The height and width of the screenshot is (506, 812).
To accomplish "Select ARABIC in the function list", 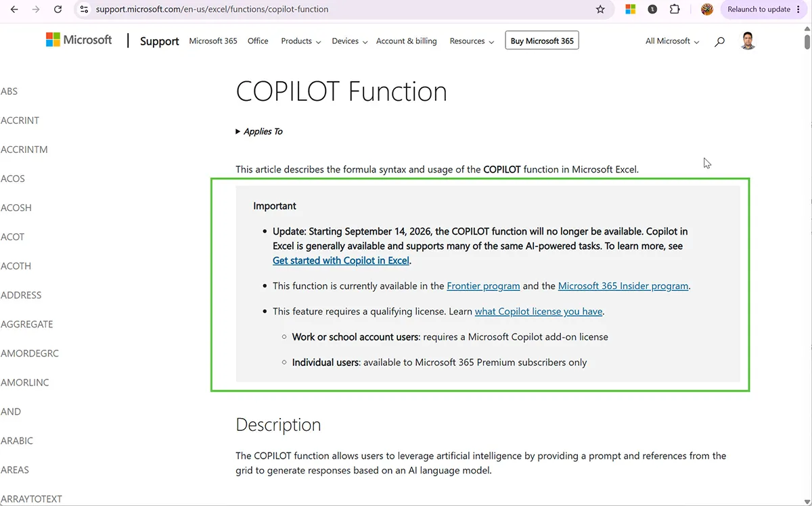I will click(17, 440).
